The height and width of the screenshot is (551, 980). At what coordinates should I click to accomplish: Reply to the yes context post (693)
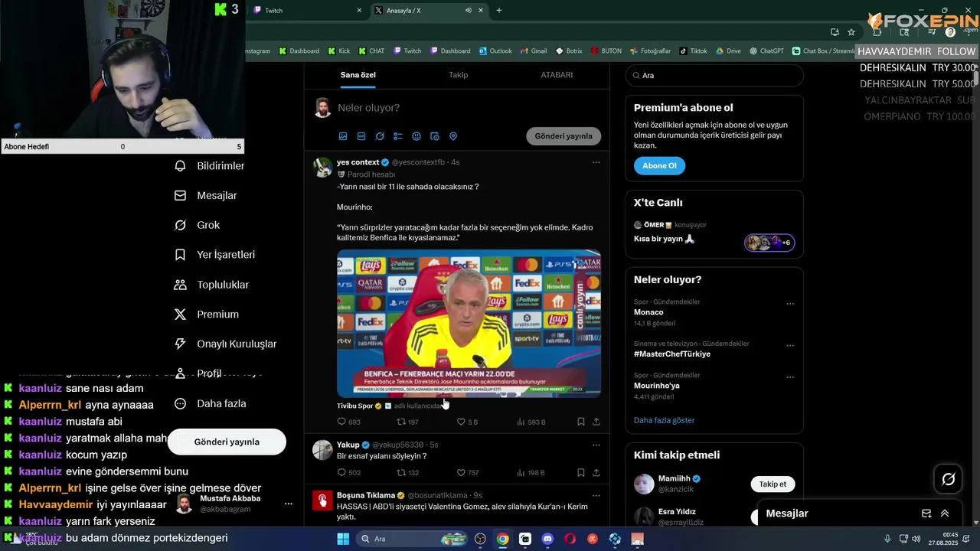click(x=348, y=422)
